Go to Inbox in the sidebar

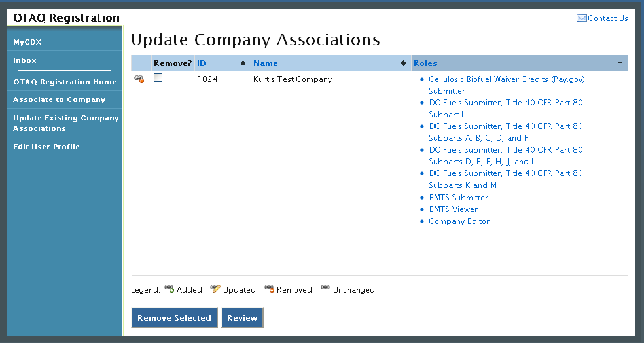[25, 60]
